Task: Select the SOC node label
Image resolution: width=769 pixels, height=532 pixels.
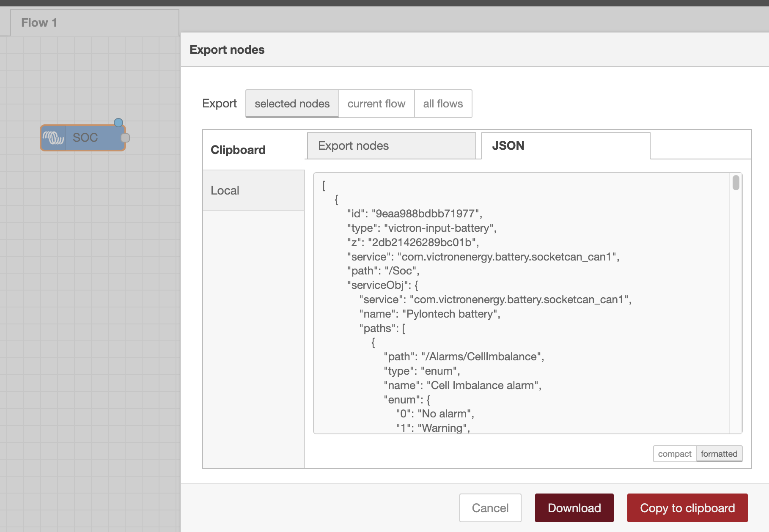Action: pyautogui.click(x=85, y=138)
